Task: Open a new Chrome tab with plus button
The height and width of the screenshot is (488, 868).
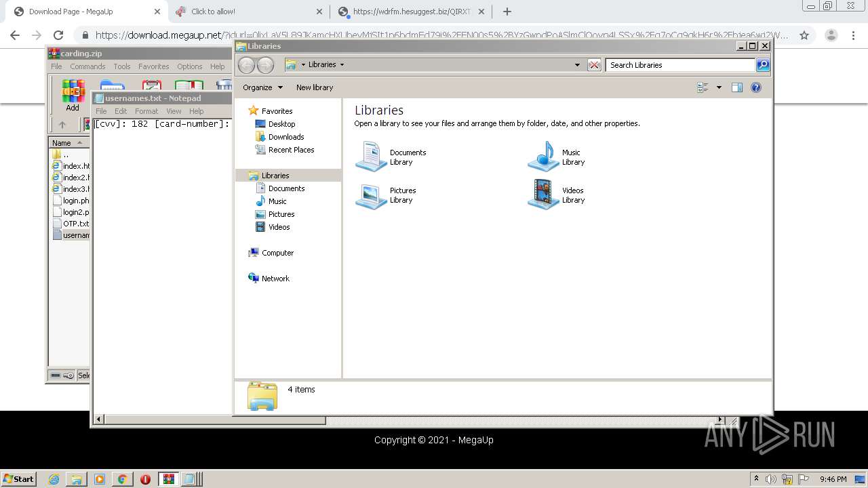Action: [507, 12]
